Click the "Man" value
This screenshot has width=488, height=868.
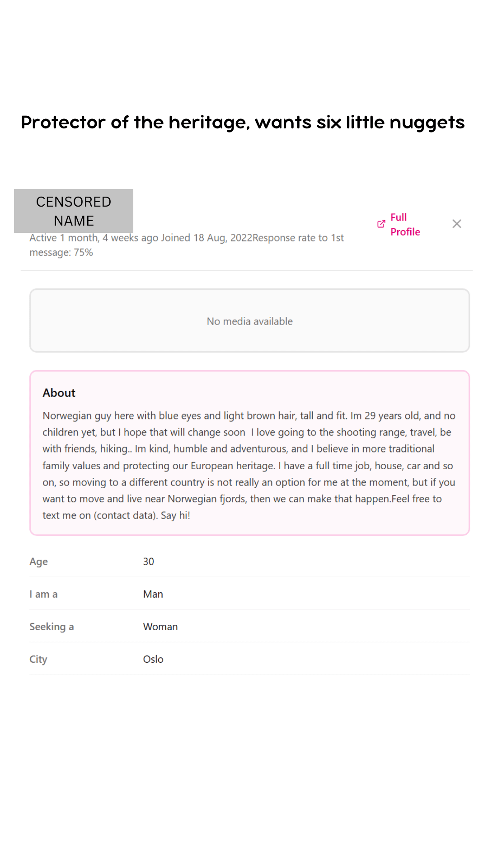pos(153,594)
